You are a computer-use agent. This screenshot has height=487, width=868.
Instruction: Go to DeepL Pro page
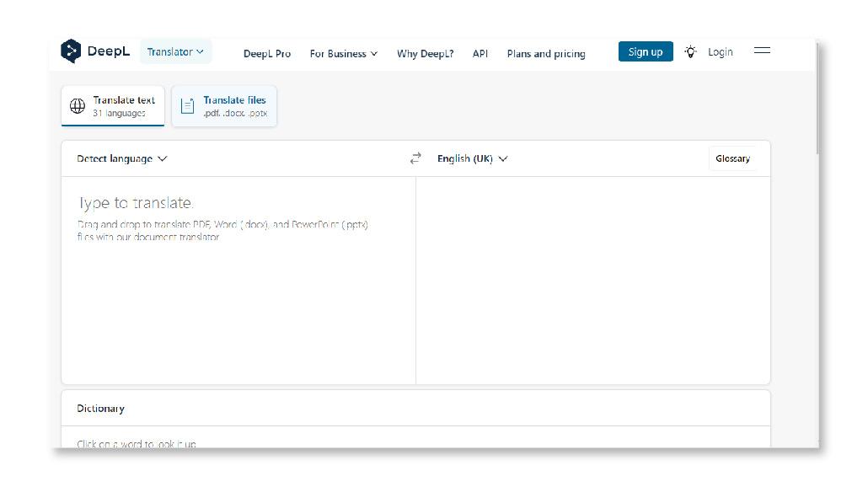coord(267,54)
